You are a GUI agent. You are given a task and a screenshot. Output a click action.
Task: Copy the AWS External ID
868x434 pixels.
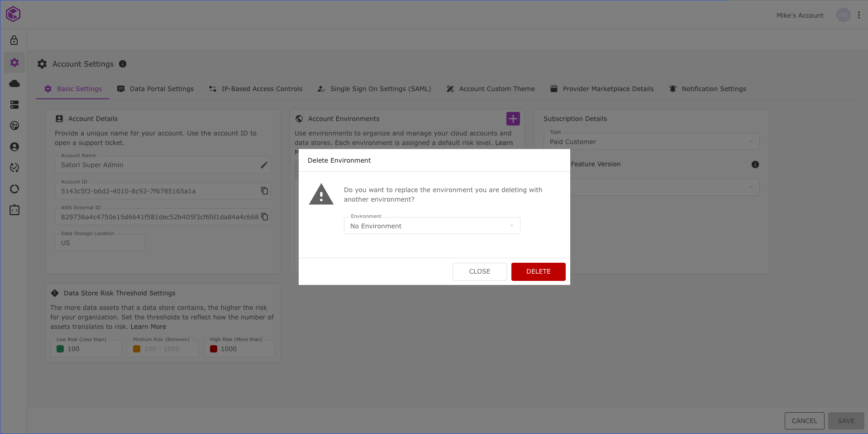click(x=265, y=217)
